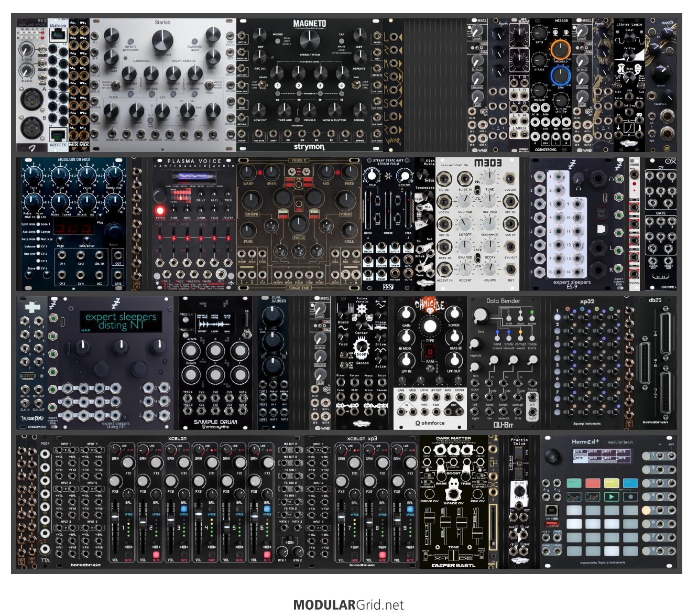This screenshot has width=698, height=616.
Task: Click the glowing red button on Plasma Voice
Action: (x=160, y=210)
